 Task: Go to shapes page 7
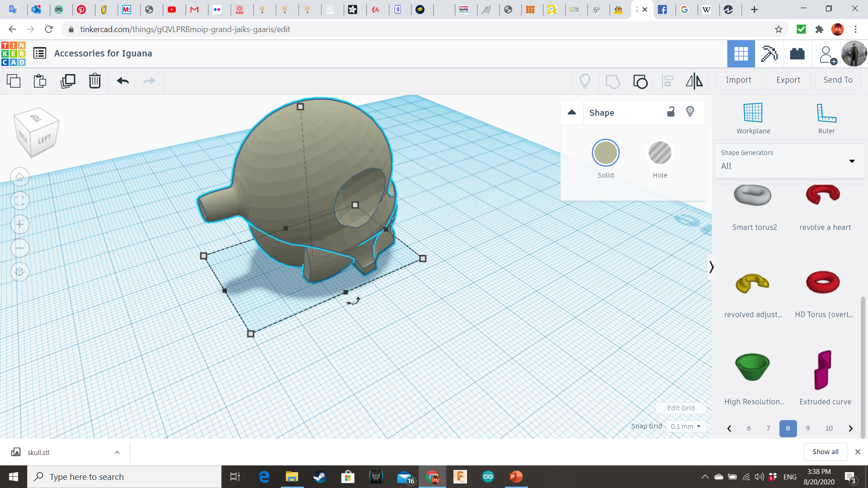pyautogui.click(x=768, y=428)
